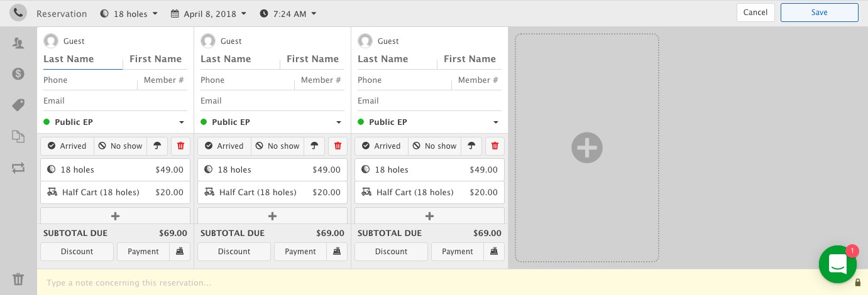Delete the first guest with the red trash icon
This screenshot has width=868, height=295.
(x=181, y=146)
